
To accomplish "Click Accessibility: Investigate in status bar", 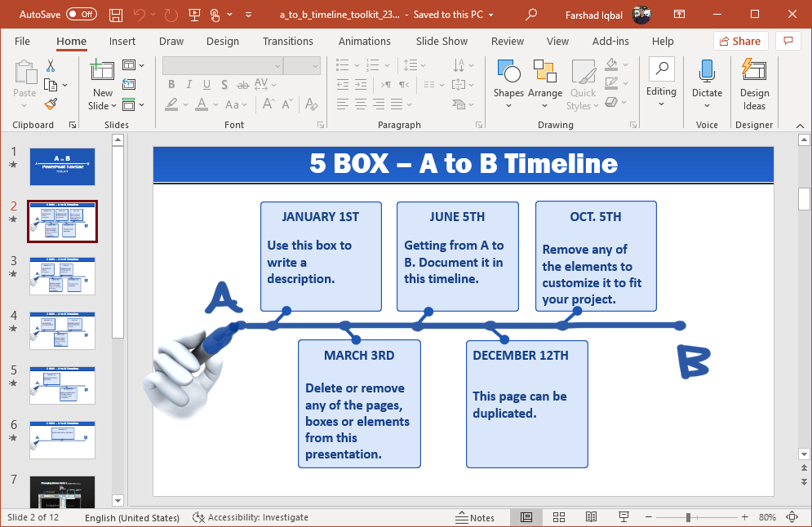I will 251,517.
